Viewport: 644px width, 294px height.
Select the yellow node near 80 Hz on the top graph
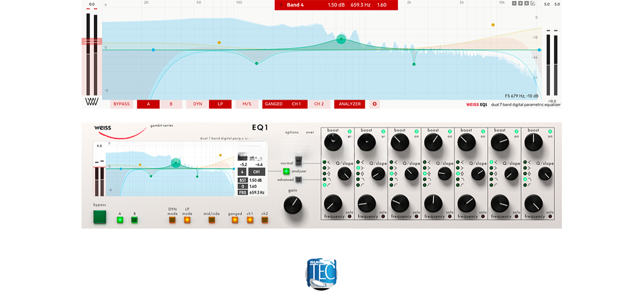[x=219, y=42]
